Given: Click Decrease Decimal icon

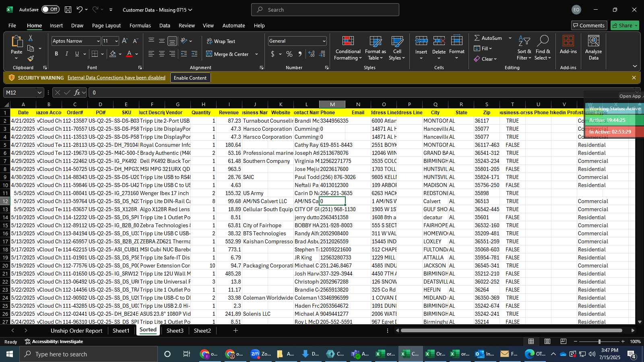Looking at the screenshot, I should point(322,54).
